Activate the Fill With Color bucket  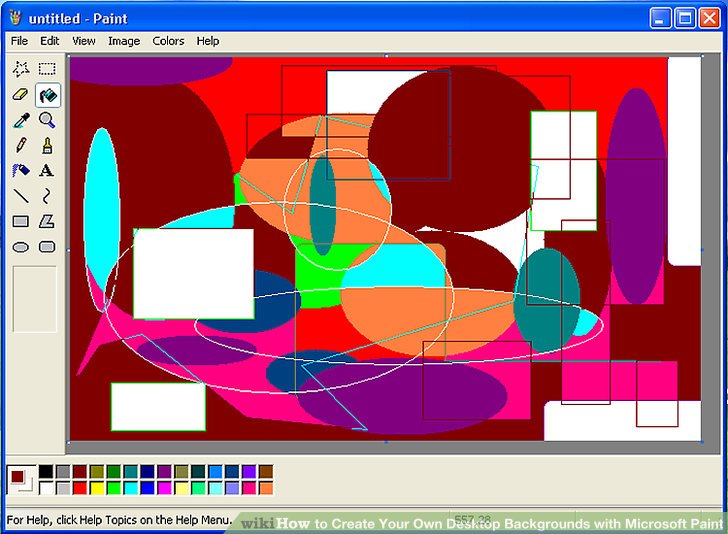pyautogui.click(x=47, y=95)
